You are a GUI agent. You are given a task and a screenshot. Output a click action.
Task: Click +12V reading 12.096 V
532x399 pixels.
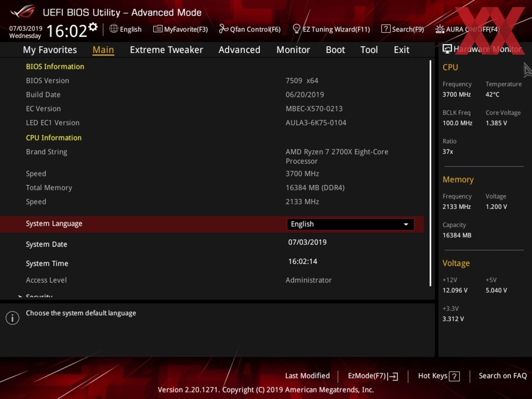click(455, 290)
